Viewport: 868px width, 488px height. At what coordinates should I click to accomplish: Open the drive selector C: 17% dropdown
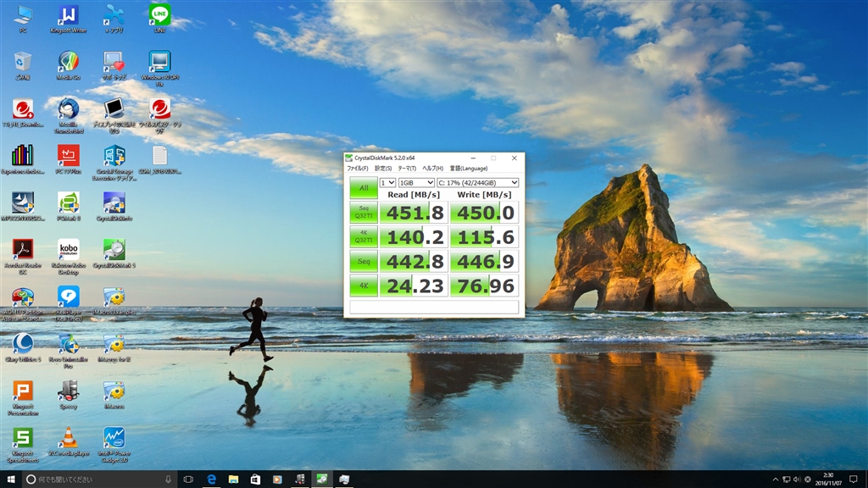(478, 183)
